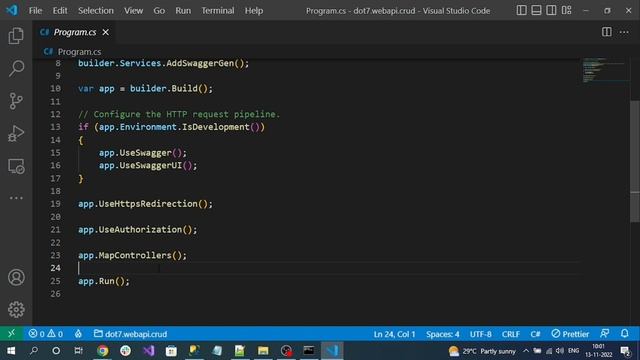Click the comment Configure the HTTP request pipeline

pos(179,114)
